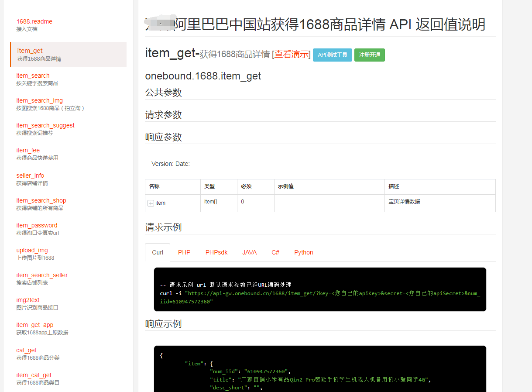Expand the 请求参数 section heading
The height and width of the screenshot is (392, 532).
click(x=163, y=115)
